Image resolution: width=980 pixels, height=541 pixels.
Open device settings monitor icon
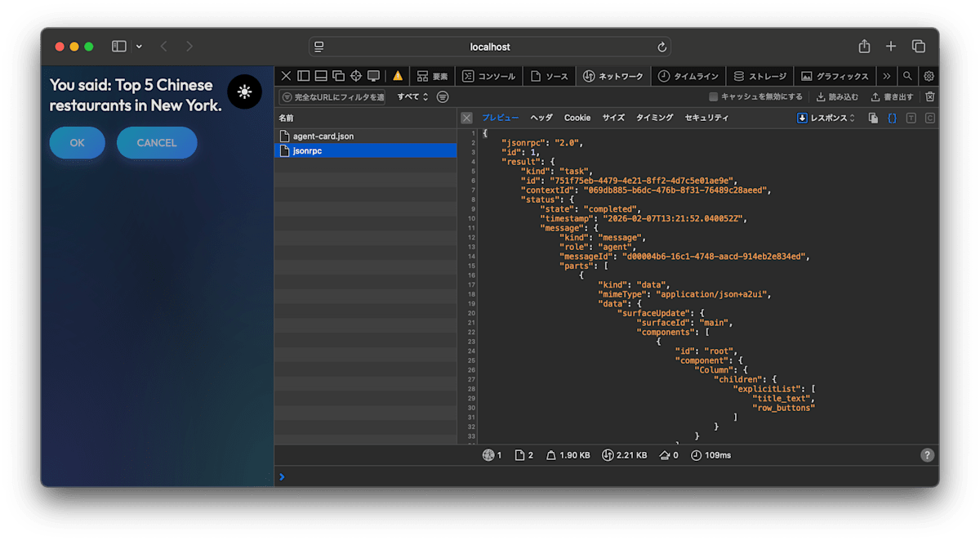(x=373, y=76)
